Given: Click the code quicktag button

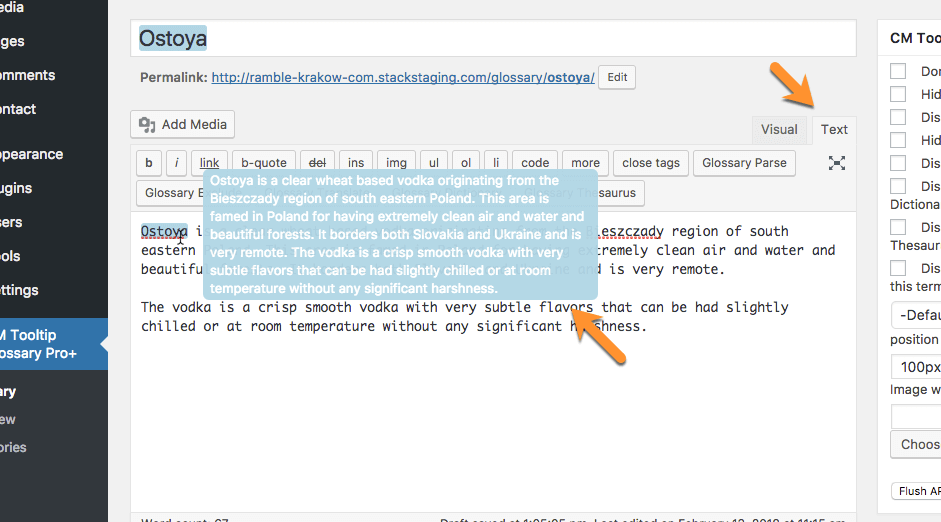Looking at the screenshot, I should [535, 163].
